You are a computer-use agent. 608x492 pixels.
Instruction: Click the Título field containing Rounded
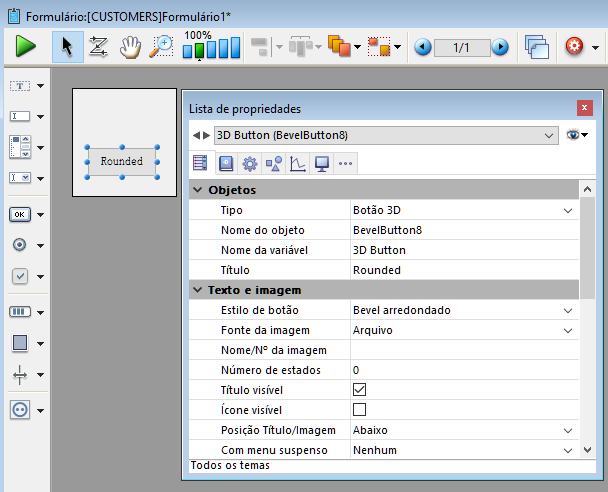pos(460,270)
